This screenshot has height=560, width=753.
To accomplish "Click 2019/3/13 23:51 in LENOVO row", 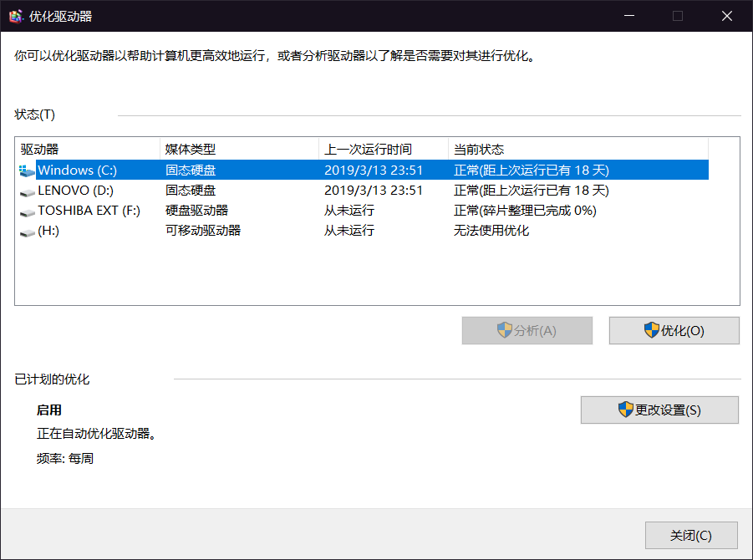I will [373, 191].
